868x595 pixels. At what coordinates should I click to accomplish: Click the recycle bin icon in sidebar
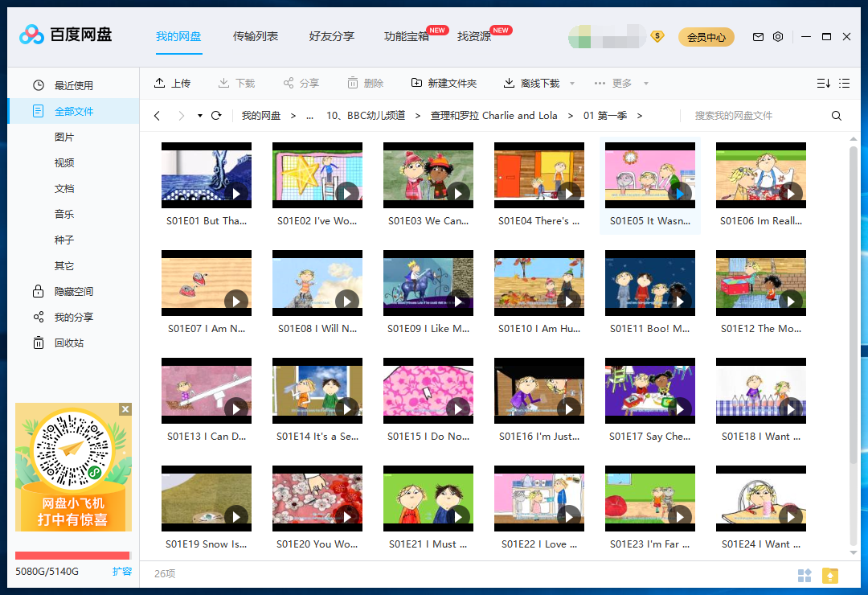39,343
